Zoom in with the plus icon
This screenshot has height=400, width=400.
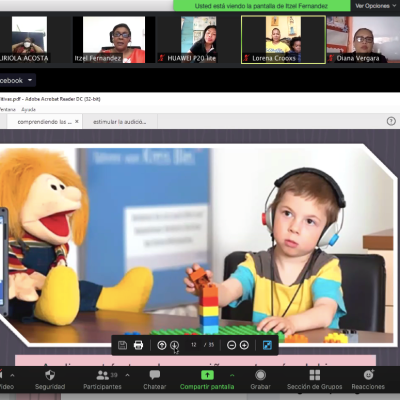(x=244, y=345)
